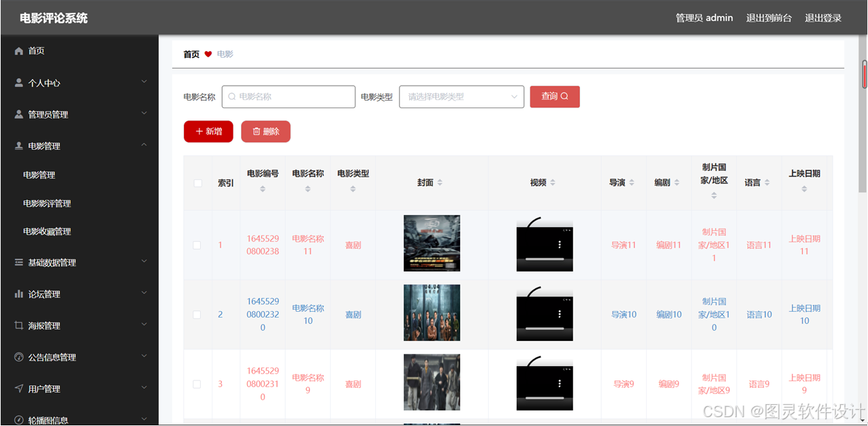Check the row checkbox for 电影名称9
868x426 pixels.
(197, 384)
